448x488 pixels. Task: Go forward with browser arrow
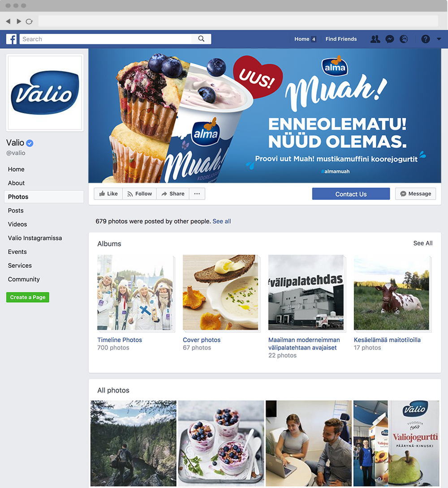(x=19, y=21)
